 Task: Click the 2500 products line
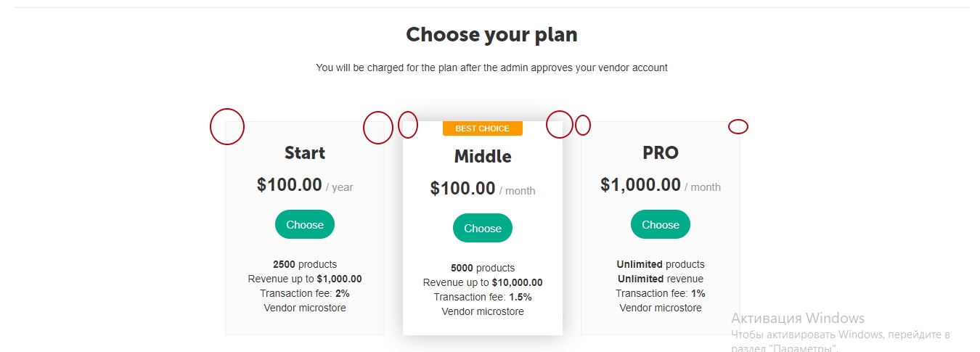[x=305, y=264]
